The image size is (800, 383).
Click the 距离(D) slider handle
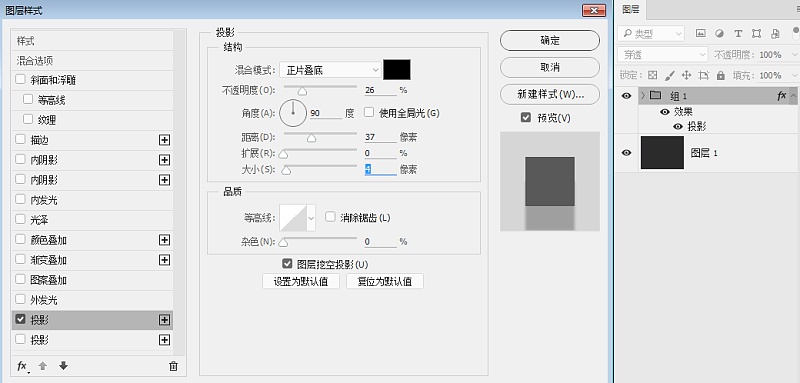tap(311, 138)
